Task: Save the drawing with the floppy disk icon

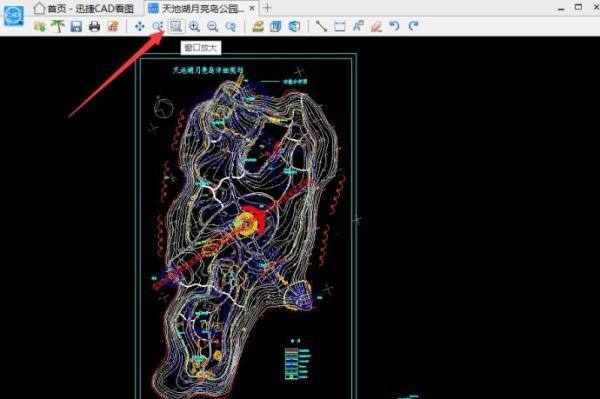Action: [x=76, y=26]
